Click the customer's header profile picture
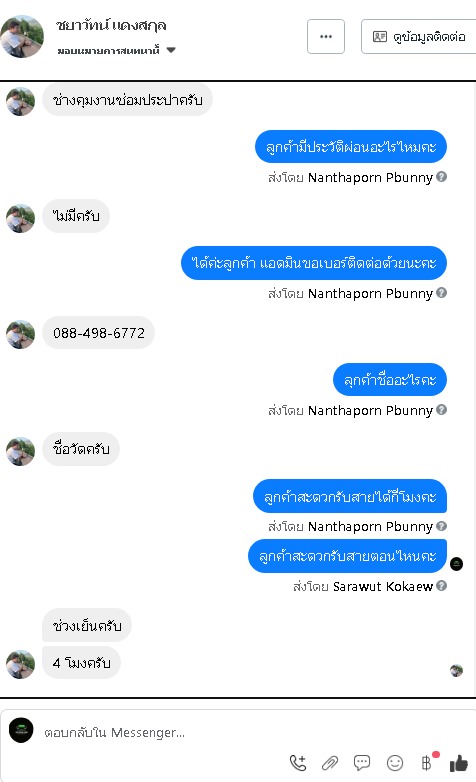 (22, 36)
